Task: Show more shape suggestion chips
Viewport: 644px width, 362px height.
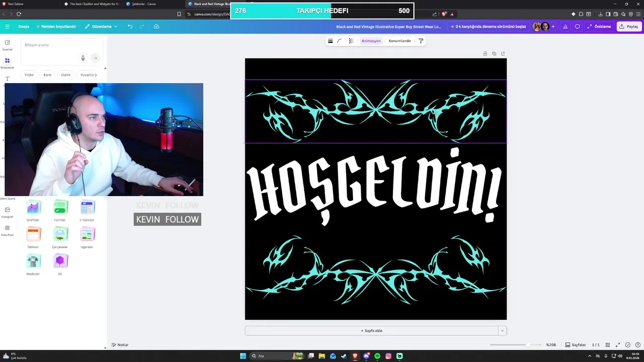Action: tap(96, 75)
